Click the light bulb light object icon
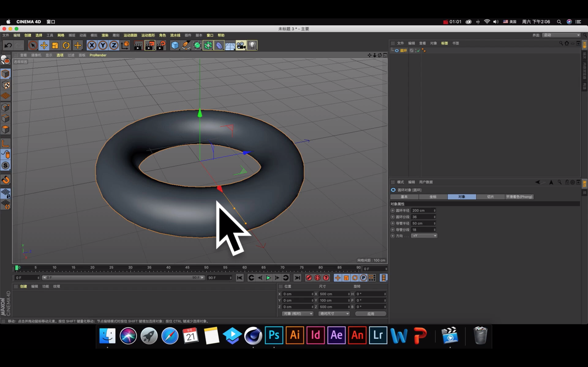This screenshot has height=367, width=588. (252, 45)
